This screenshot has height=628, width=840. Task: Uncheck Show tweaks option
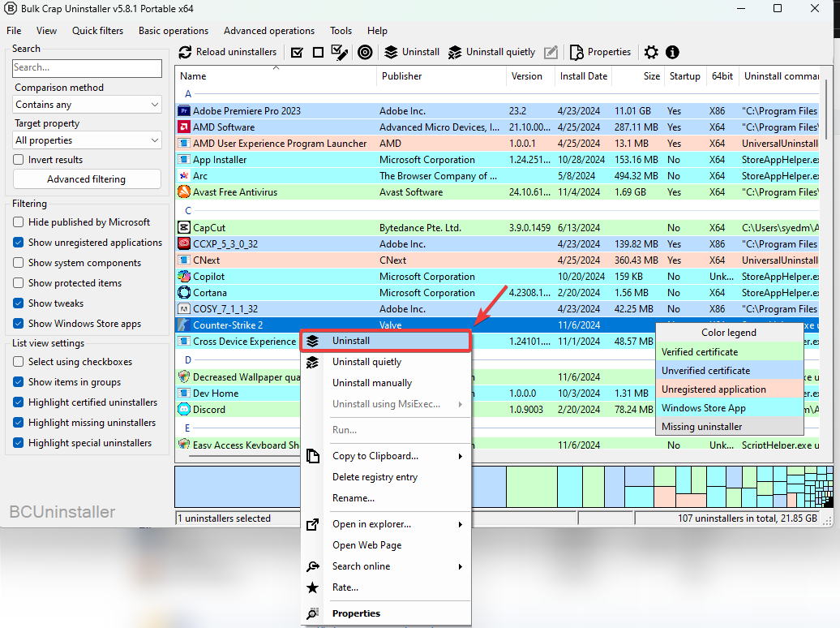click(19, 303)
